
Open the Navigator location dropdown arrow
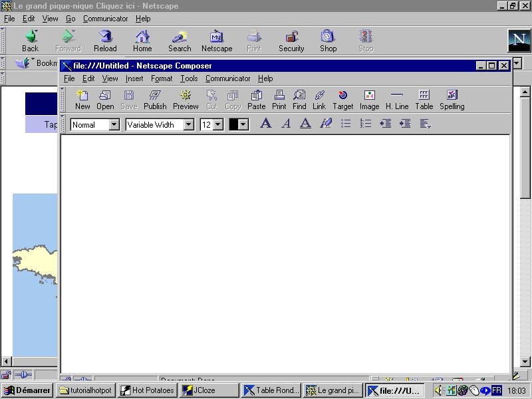pyautogui.click(x=517, y=63)
